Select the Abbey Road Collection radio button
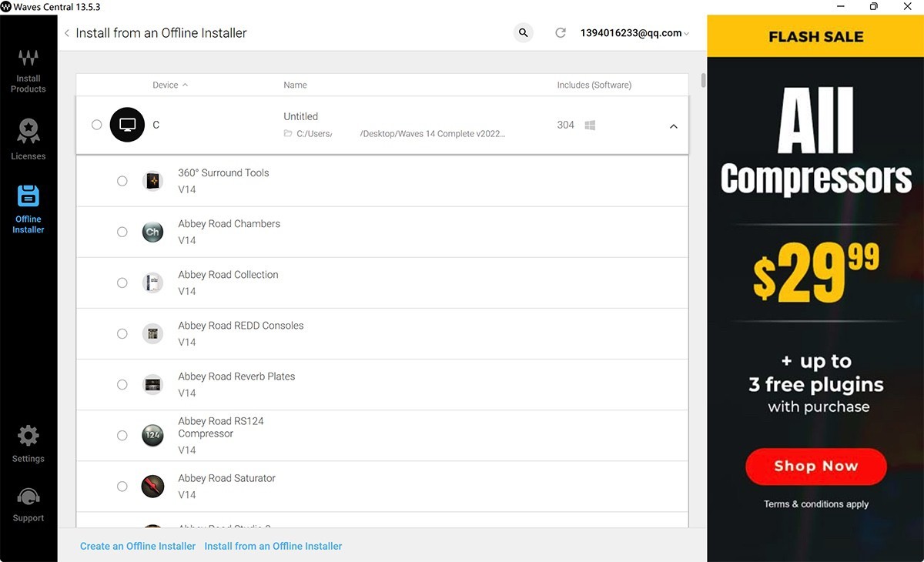This screenshot has width=924, height=562. pyautogui.click(x=122, y=283)
